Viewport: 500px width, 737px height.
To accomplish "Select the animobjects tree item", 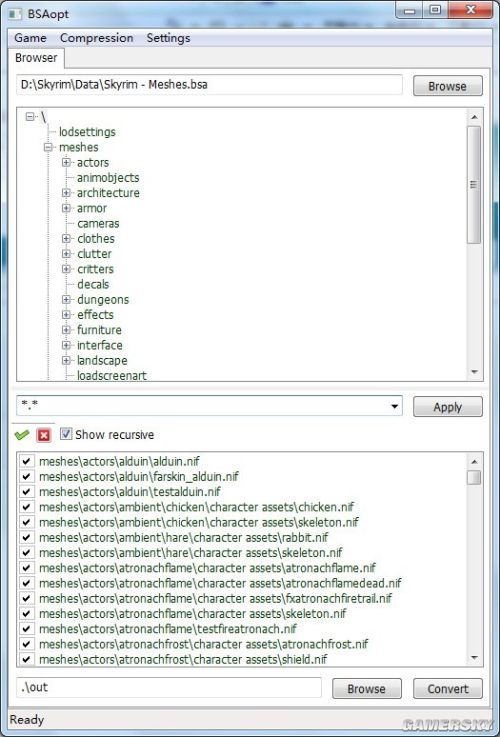I will [108, 178].
